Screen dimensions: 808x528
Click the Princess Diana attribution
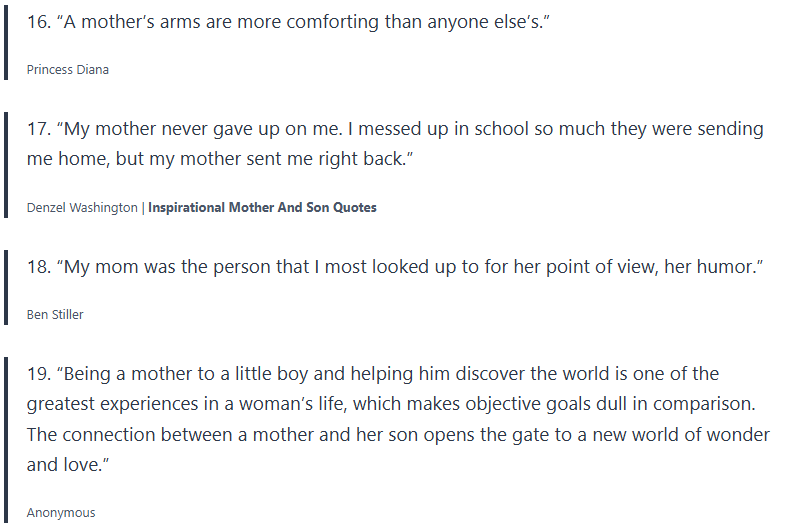pos(68,70)
